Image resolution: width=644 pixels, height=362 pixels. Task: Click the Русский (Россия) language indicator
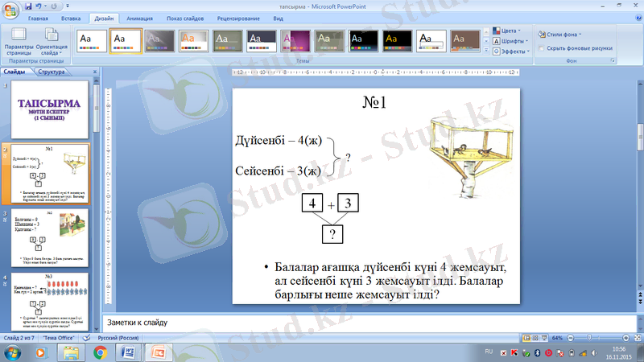coord(118,338)
